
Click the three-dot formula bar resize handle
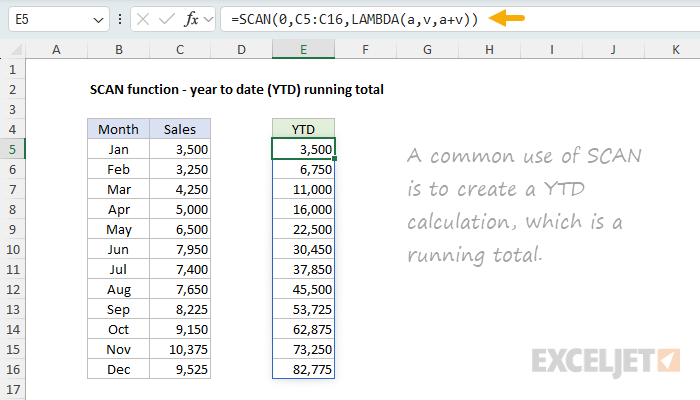(x=120, y=19)
